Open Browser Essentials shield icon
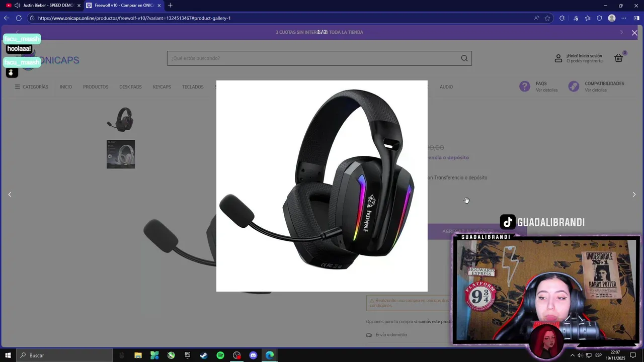Viewport: 644px width, 362px height. (x=599, y=18)
